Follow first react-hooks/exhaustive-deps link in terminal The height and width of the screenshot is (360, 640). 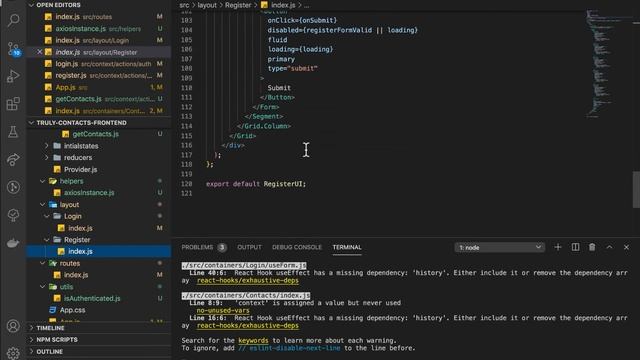247,280
